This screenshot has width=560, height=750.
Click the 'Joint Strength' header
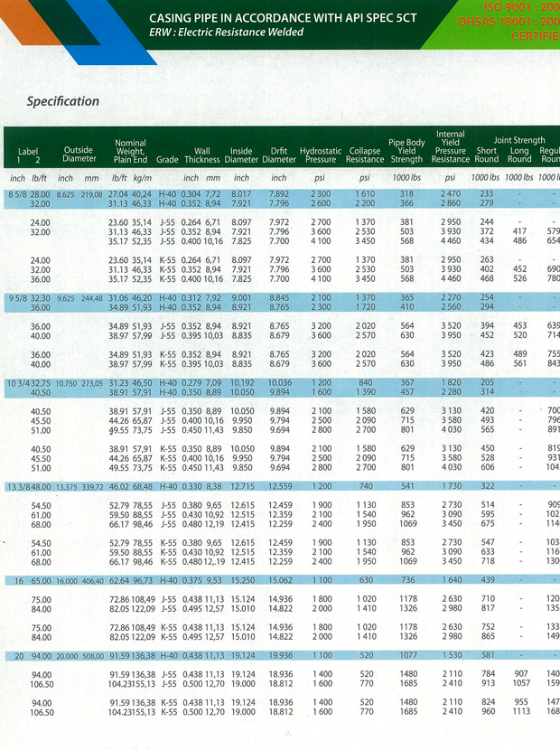coord(519,140)
